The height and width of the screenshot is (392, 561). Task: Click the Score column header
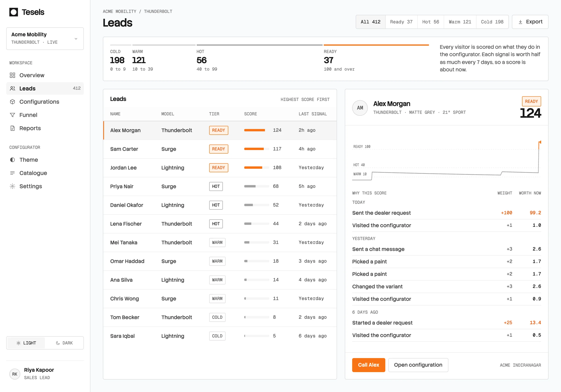point(250,114)
